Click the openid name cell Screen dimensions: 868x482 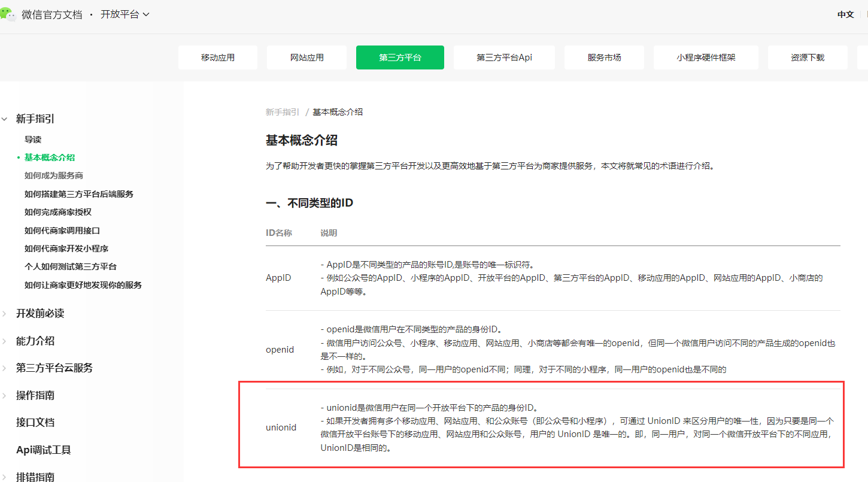click(x=280, y=350)
